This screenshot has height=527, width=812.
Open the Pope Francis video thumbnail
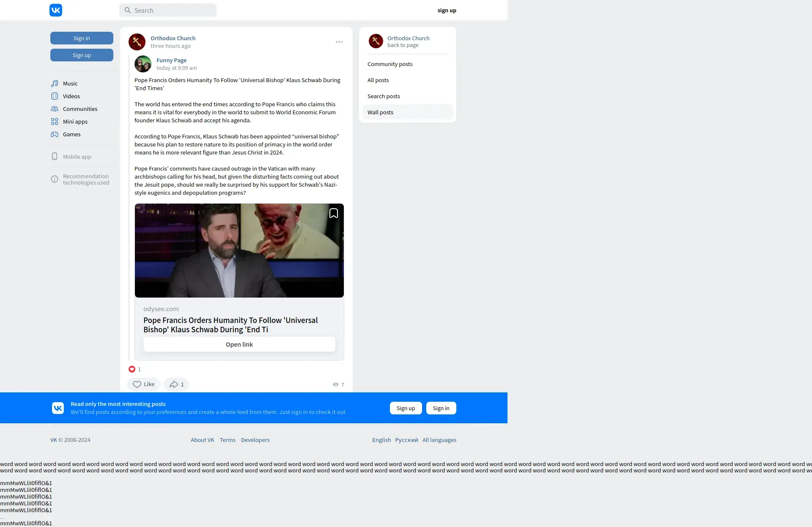tap(239, 250)
